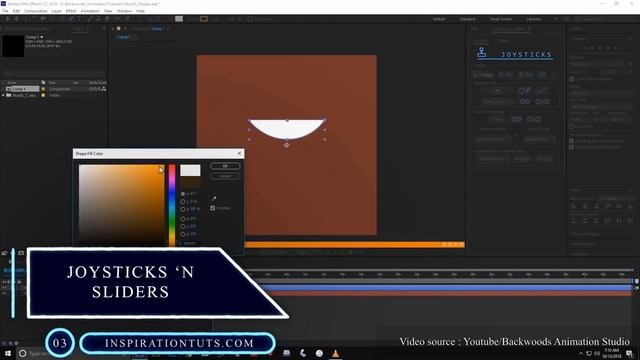640x360 pixels.
Task: Select the G radio button
Action: coord(183,226)
